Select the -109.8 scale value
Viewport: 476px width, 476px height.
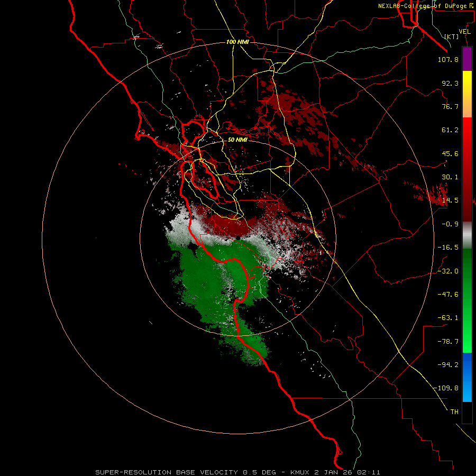[446, 388]
